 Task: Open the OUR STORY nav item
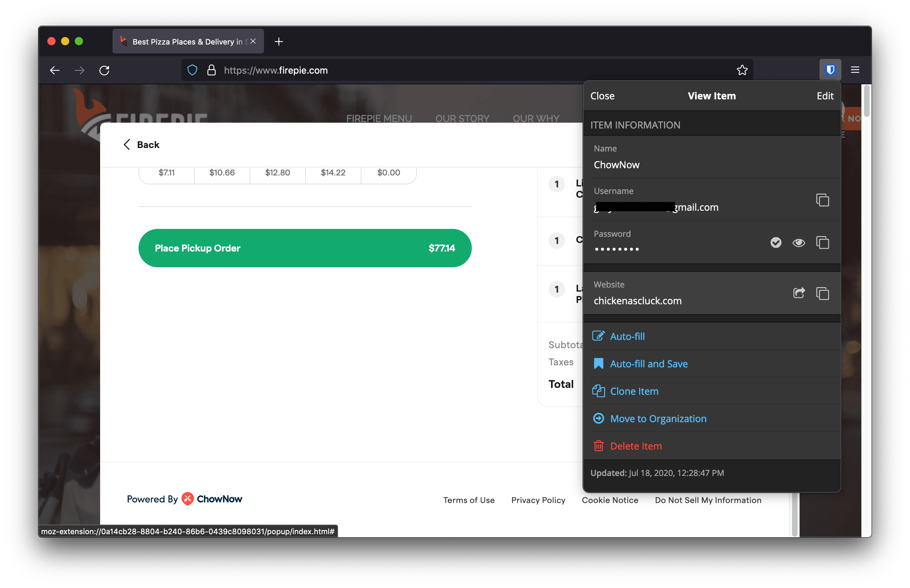click(462, 118)
